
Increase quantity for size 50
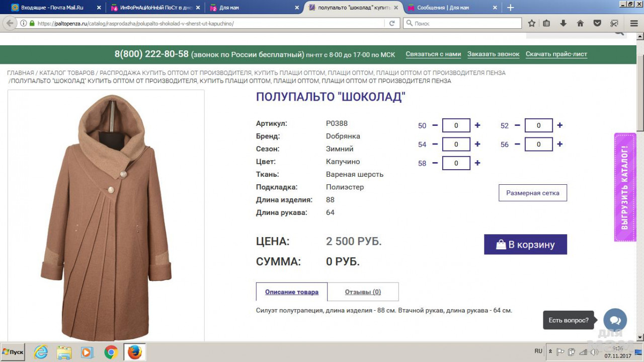[x=477, y=125]
